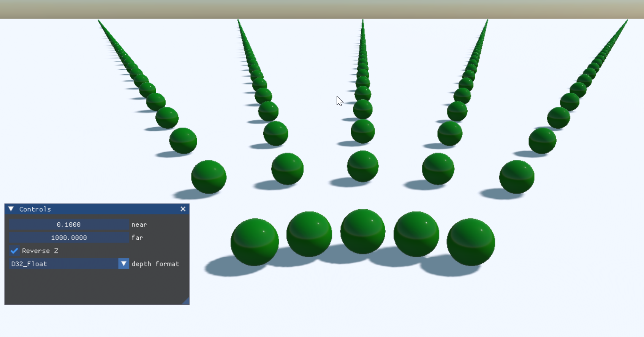Image resolution: width=644 pixels, height=337 pixels.
Task: Click the near value field showing 0.1000
Action: coord(69,225)
